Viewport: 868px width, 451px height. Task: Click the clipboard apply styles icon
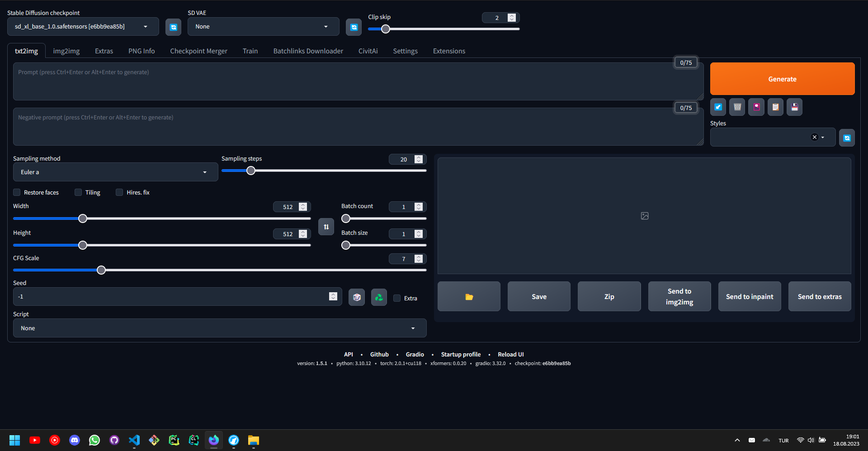pos(775,107)
